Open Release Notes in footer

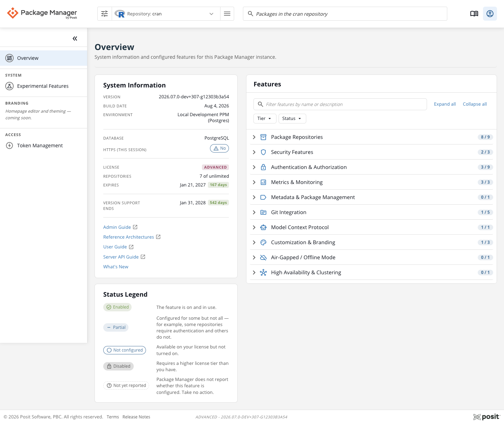[136, 417]
